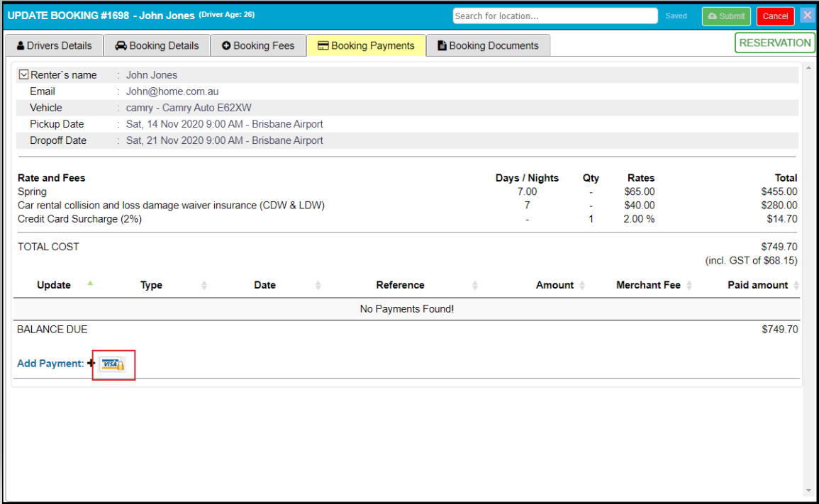Sort payments by the Date column
This screenshot has height=504, width=819.
click(318, 285)
